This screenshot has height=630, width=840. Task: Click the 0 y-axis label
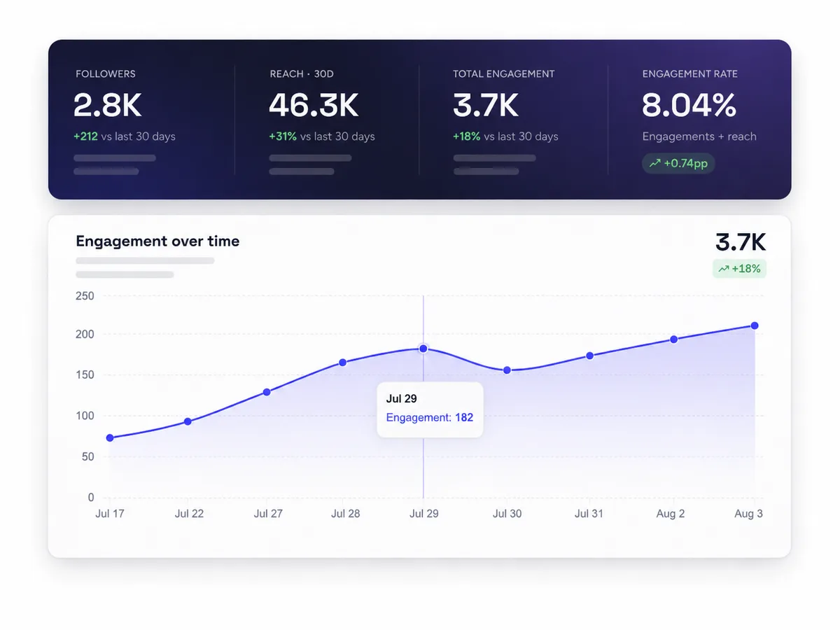(91, 498)
